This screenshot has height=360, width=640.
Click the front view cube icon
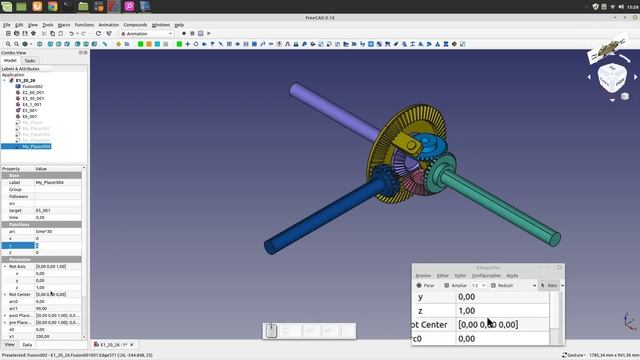(x=50, y=44)
